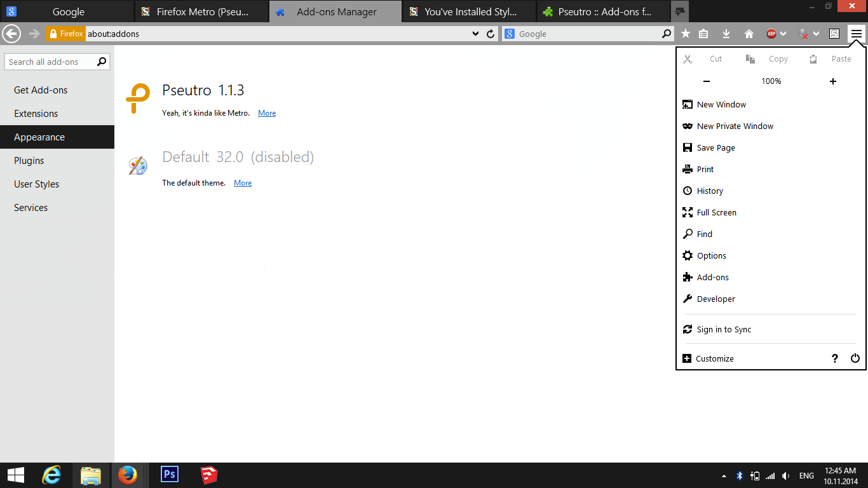Show hidden system tray icons

[x=724, y=476]
